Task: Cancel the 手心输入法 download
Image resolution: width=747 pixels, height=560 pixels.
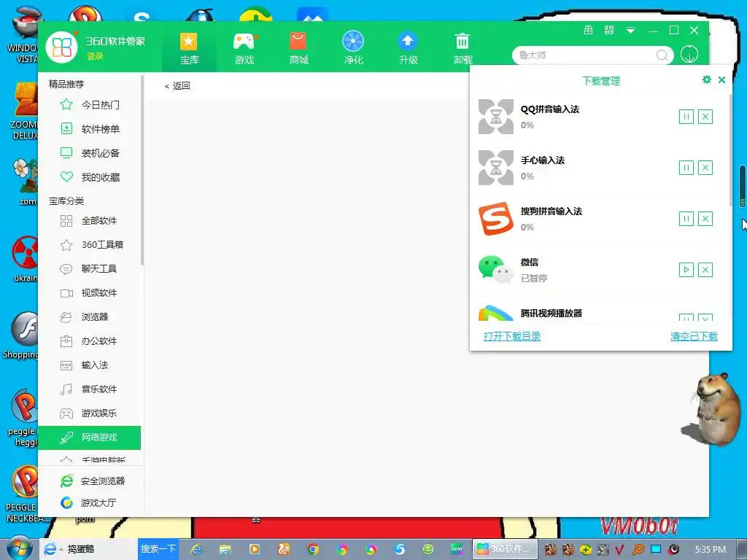Action: [x=705, y=168]
